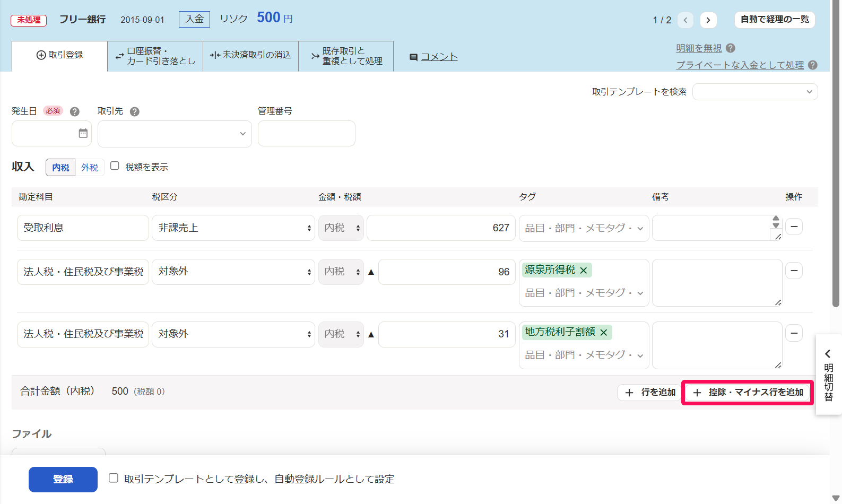Click the 受取利息 account field

(83, 228)
